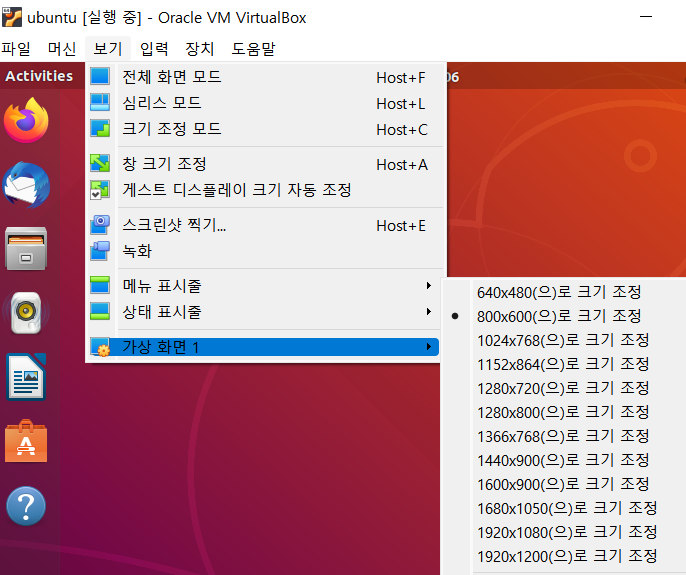The image size is (686, 575).
Task: Open the 도움말 menu
Action: (253, 48)
